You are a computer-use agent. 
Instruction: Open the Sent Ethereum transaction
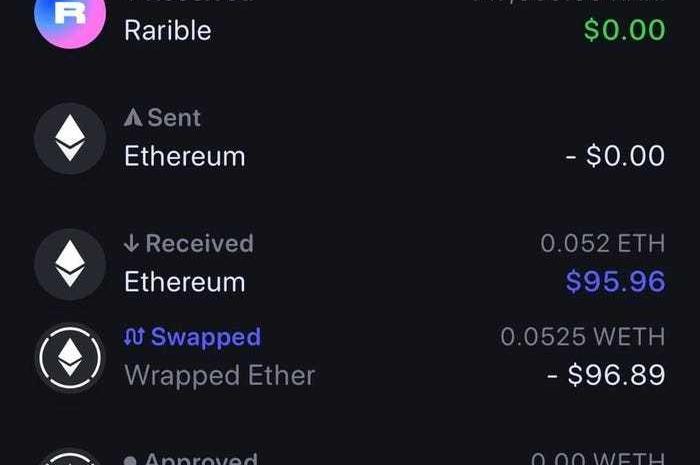(x=350, y=138)
